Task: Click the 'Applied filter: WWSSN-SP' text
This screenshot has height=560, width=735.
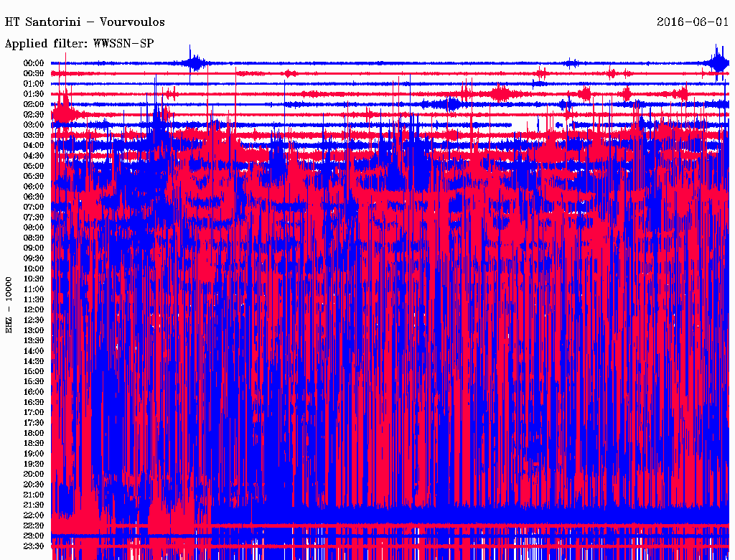Action: (x=79, y=44)
